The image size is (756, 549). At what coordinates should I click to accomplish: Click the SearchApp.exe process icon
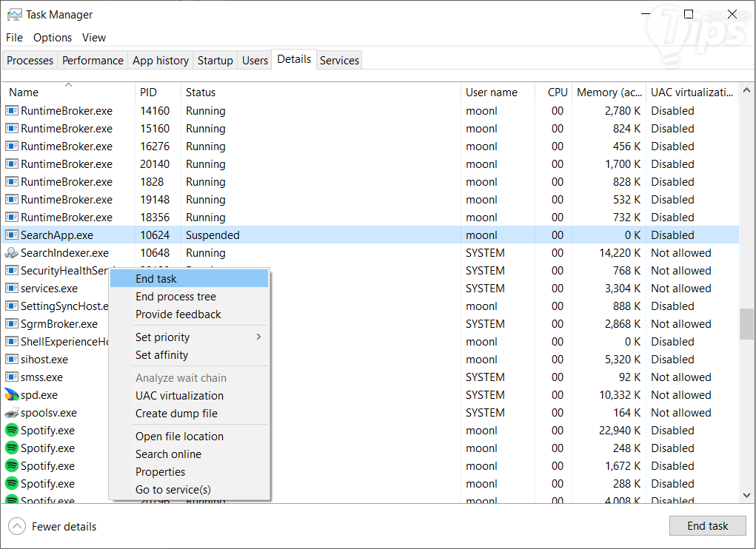point(12,235)
